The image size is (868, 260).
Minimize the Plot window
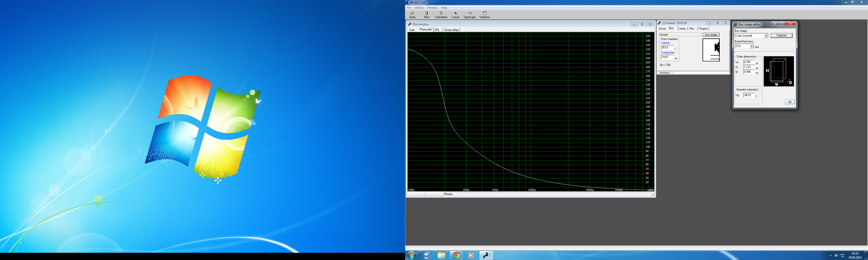634,24
